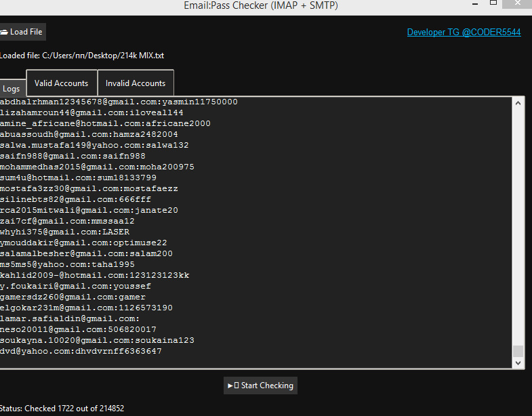This screenshot has height=416, width=532.
Task: Click the play icon on Start Checking
Action: [232, 386]
